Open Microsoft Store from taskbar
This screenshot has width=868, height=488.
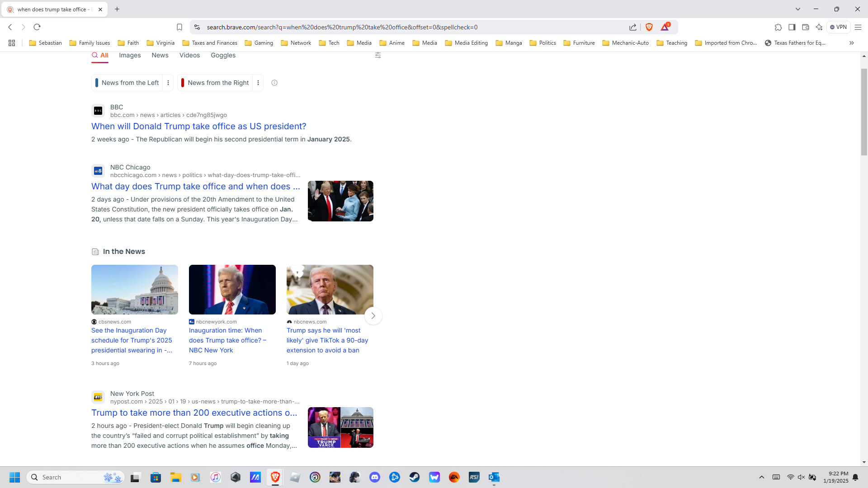(156, 477)
